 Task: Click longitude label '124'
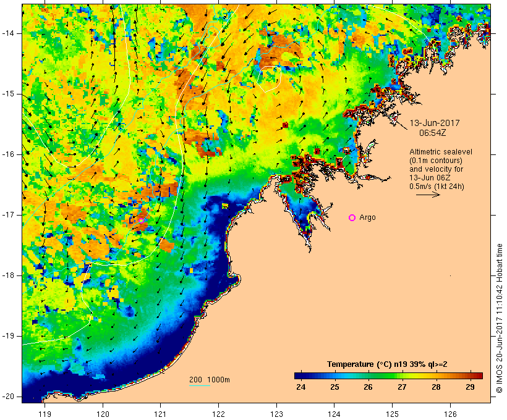pos(334,414)
